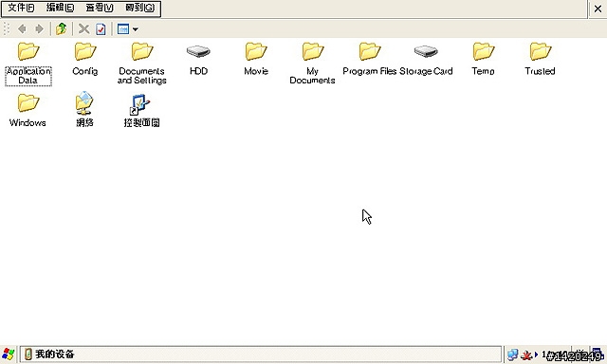Viewport: 607px width, 364px height.
Task: Select the My Documents folder
Action: pyautogui.click(x=312, y=64)
